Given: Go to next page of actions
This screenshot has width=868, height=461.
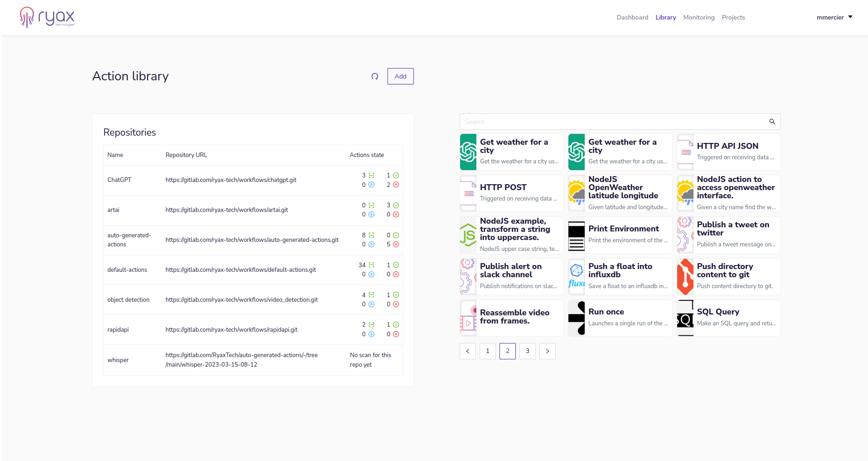Looking at the screenshot, I should 548,351.
